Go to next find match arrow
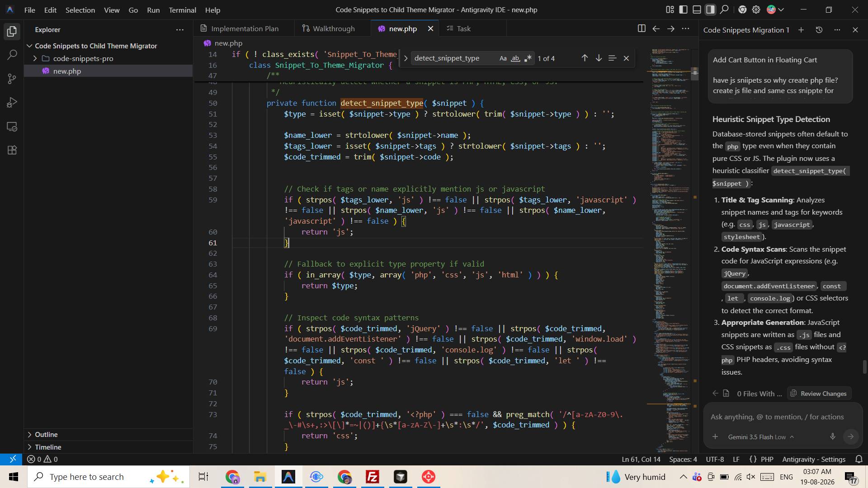Screen dimensions: 868x488 coord(599,58)
